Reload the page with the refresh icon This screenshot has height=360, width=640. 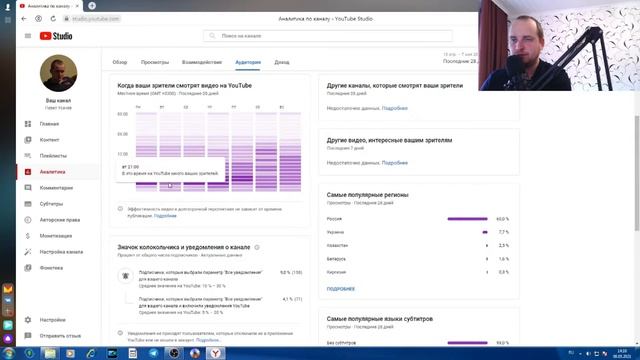click(53, 19)
